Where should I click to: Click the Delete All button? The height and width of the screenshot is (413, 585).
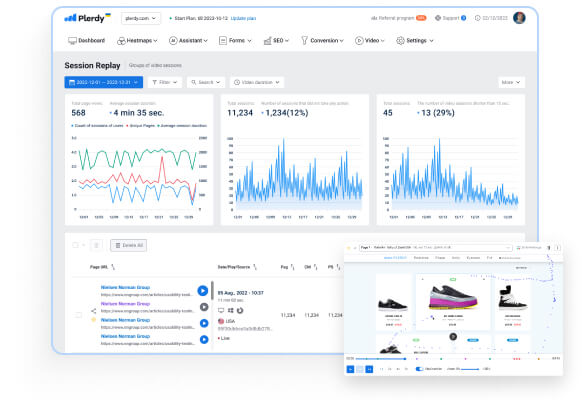click(128, 245)
